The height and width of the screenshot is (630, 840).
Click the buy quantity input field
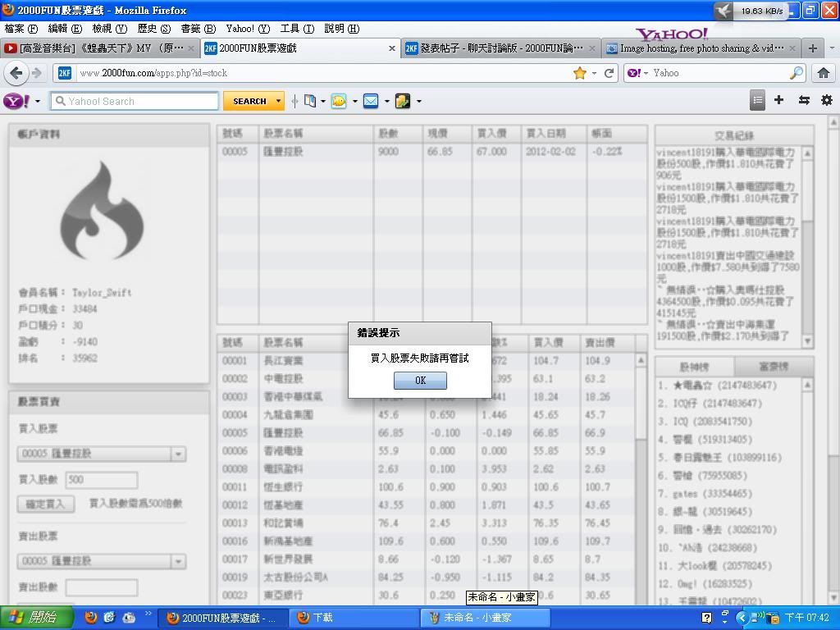pyautogui.click(x=101, y=480)
